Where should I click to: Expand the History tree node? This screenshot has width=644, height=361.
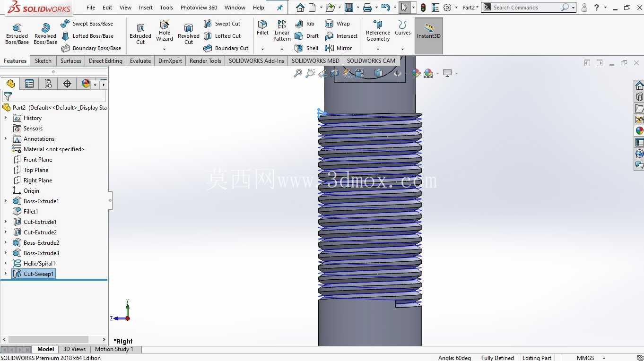tap(6, 118)
